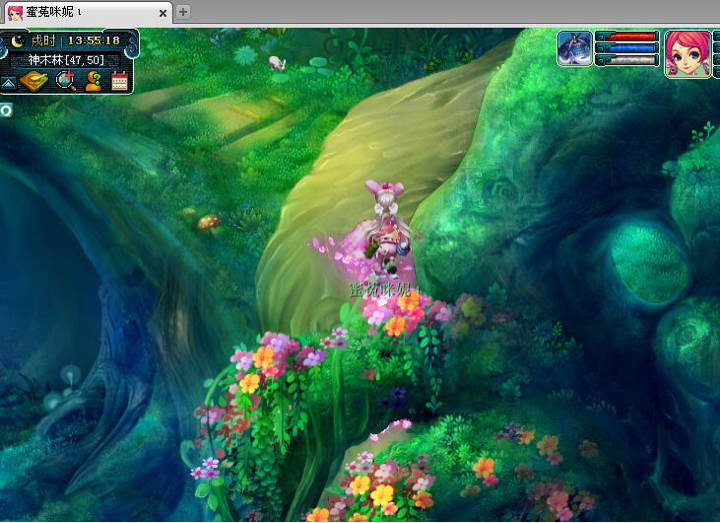Select the player character 蜜菟咪妮
Image resolution: width=720 pixels, height=523 pixels.
pos(386,228)
